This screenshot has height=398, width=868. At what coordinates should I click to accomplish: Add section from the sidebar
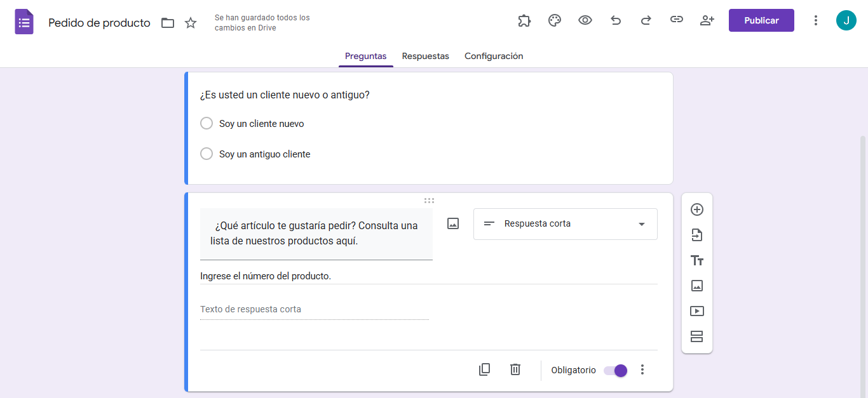point(697,336)
